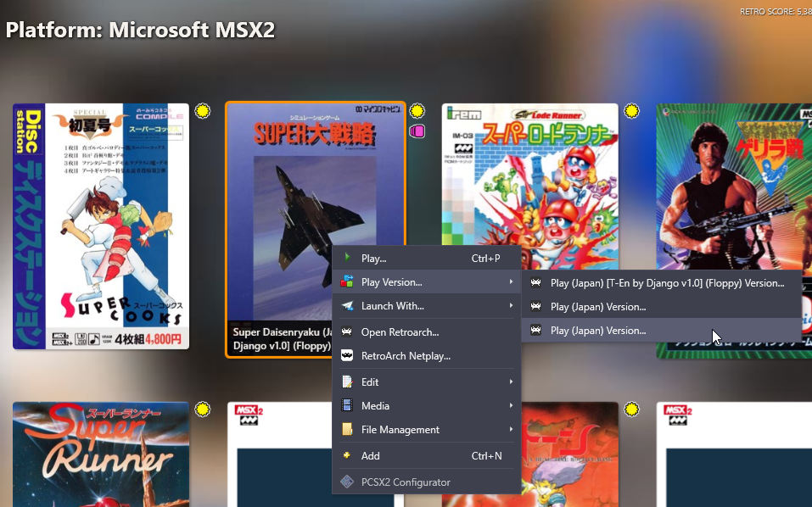Image resolution: width=812 pixels, height=507 pixels.
Task: Play the T-En by Django v1.0 Floppy version
Action: pyautogui.click(x=661, y=283)
